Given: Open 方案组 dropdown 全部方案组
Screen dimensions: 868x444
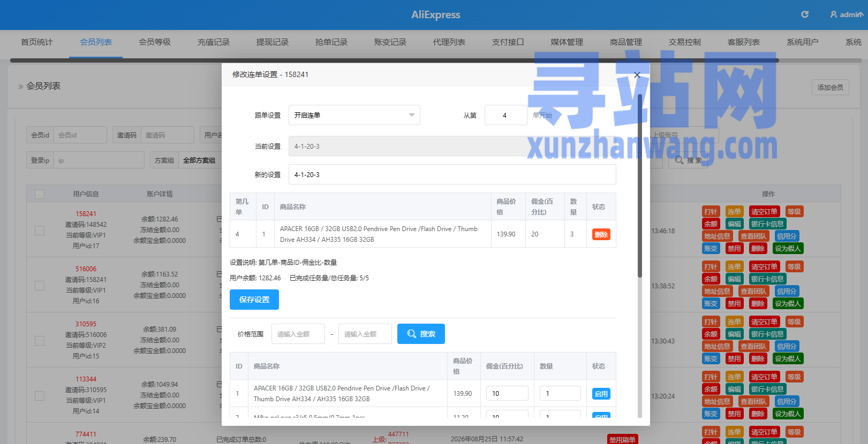Looking at the screenshot, I should (x=200, y=160).
